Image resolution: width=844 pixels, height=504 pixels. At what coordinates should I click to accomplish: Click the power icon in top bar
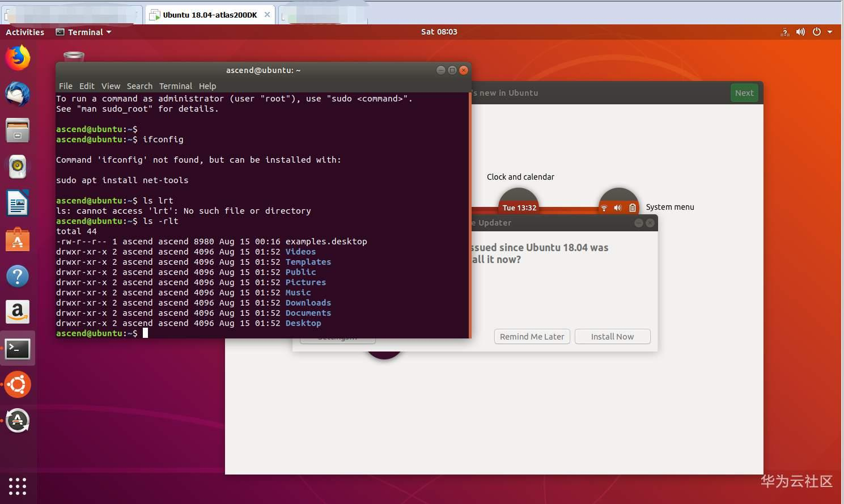click(x=817, y=32)
